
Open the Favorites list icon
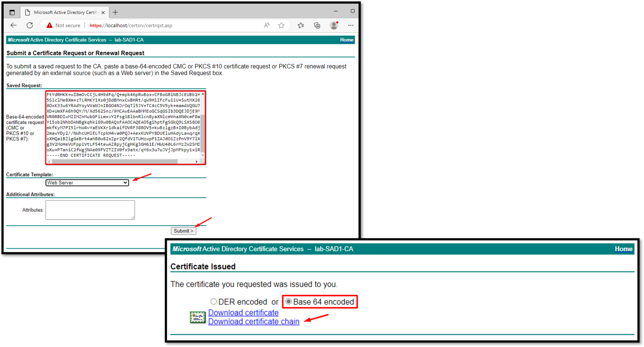tap(301, 25)
